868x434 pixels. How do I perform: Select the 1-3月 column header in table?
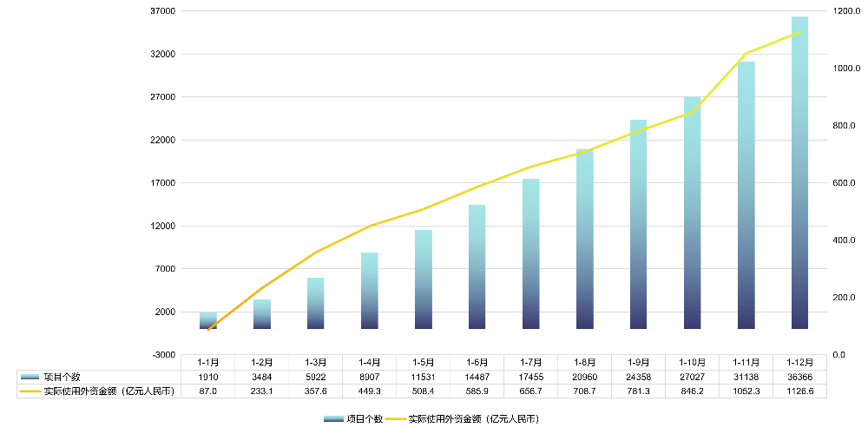[316, 362]
